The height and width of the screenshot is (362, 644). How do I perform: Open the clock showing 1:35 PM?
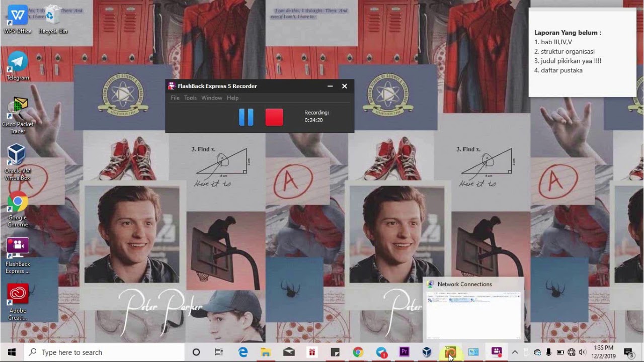coord(604,352)
